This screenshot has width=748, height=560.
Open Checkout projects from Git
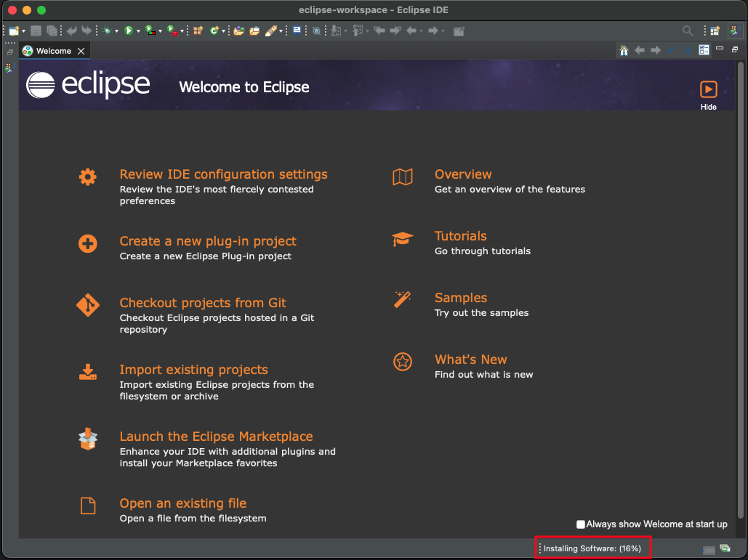[x=203, y=303]
